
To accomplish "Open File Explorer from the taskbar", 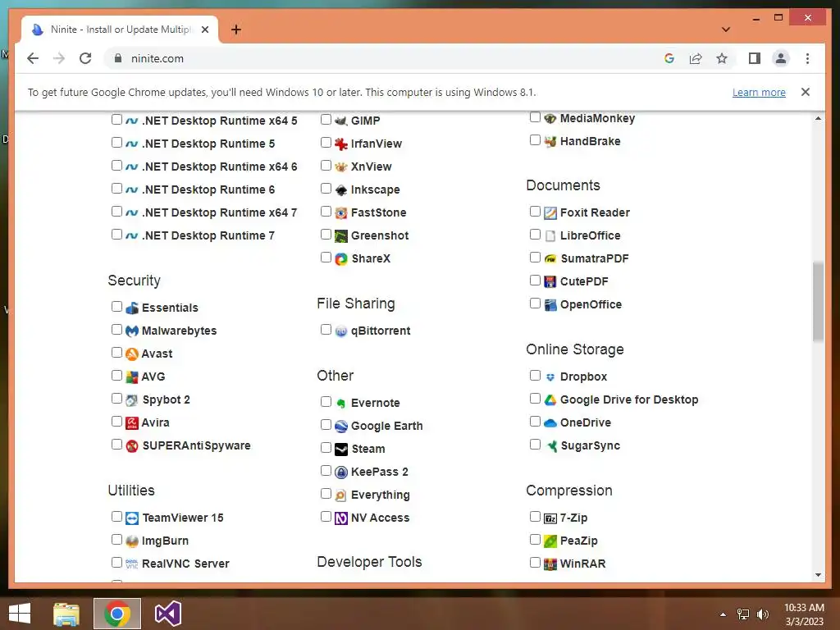I will point(66,614).
